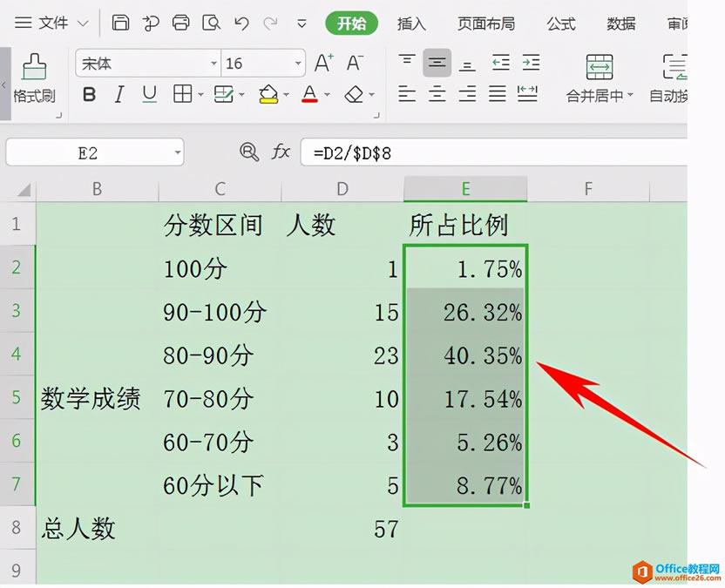Select the Format Painter (格式刷) tool

tap(34, 78)
